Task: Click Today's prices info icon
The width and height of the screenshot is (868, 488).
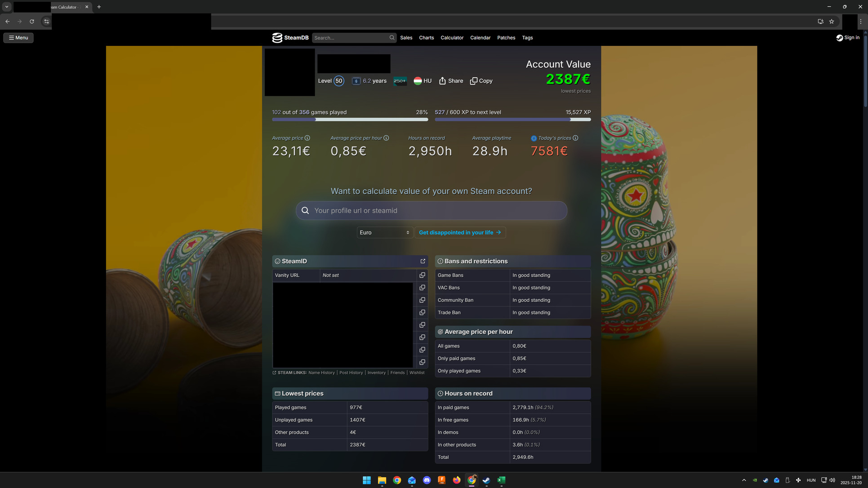Action: 575,138
